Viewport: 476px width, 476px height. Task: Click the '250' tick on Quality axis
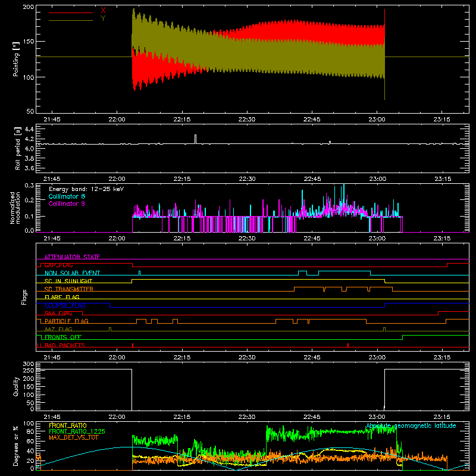pyautogui.click(x=28, y=371)
